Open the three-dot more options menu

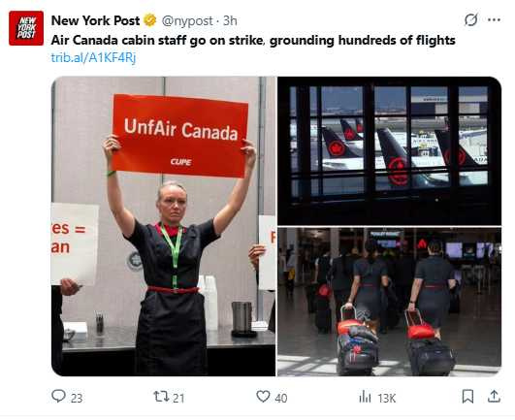tap(494, 20)
